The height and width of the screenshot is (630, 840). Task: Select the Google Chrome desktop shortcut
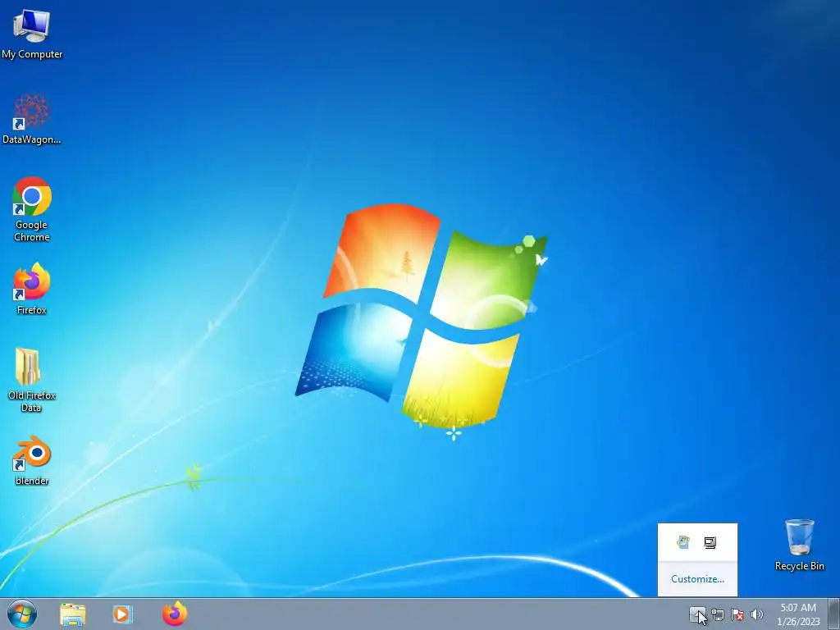[x=32, y=209]
